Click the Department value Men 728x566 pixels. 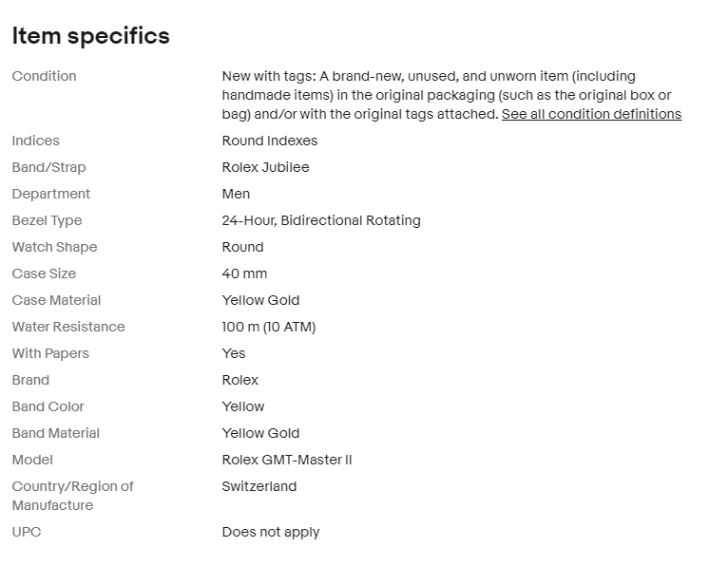pos(236,194)
